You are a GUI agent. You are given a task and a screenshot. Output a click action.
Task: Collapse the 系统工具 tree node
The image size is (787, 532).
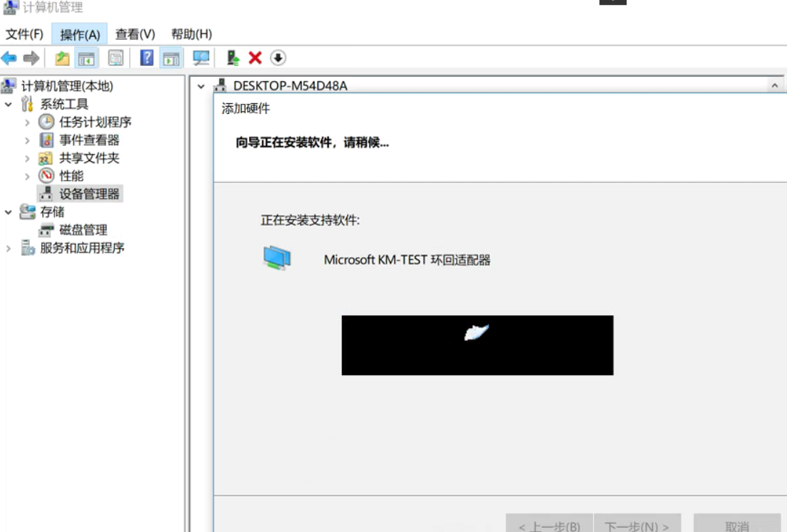tap(9, 105)
